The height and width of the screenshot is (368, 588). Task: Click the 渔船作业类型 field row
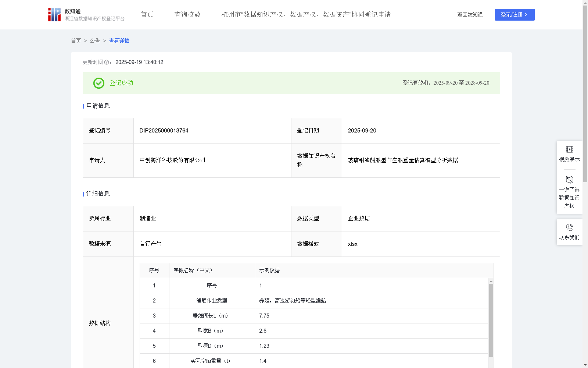point(314,301)
